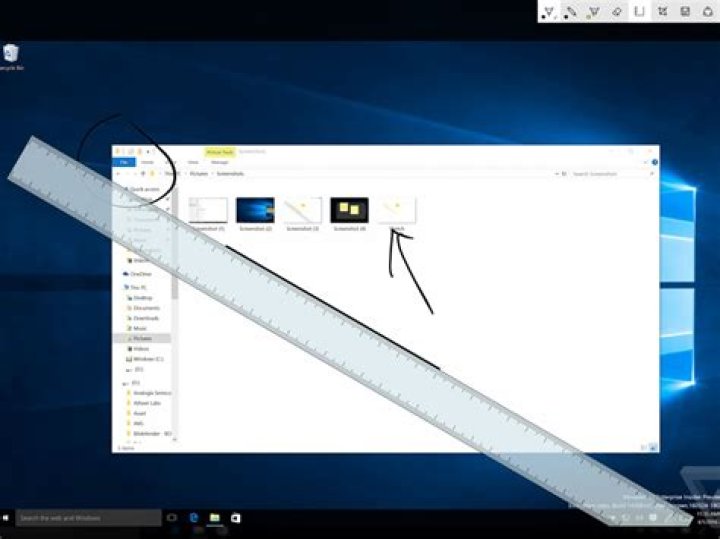Viewport: 720px width, 539px height.
Task: Go up one folder with the up arrow
Action: pyautogui.click(x=143, y=174)
